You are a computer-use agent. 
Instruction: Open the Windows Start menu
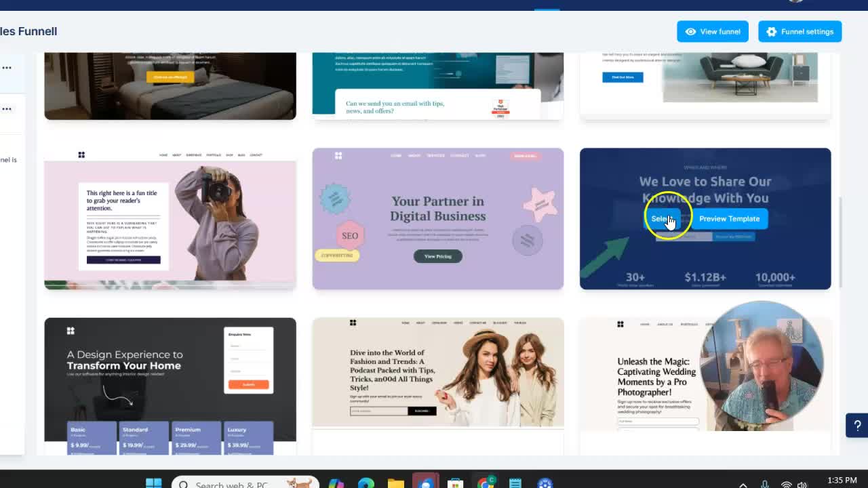[154, 484]
